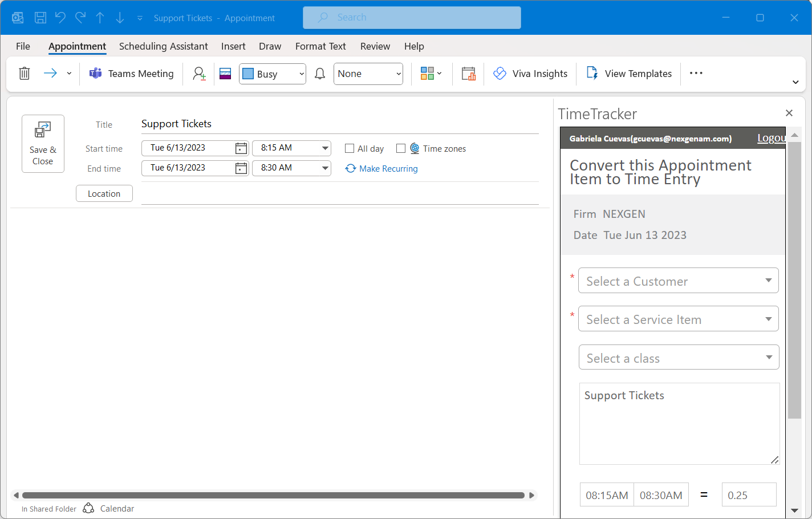The height and width of the screenshot is (519, 812).
Task: Switch to Scheduling Assistant tab
Action: coord(164,46)
